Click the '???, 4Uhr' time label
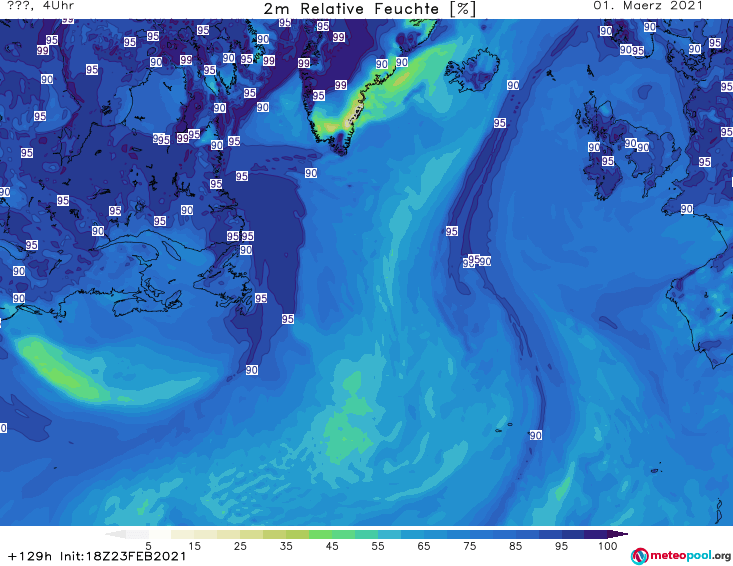 [41, 6]
